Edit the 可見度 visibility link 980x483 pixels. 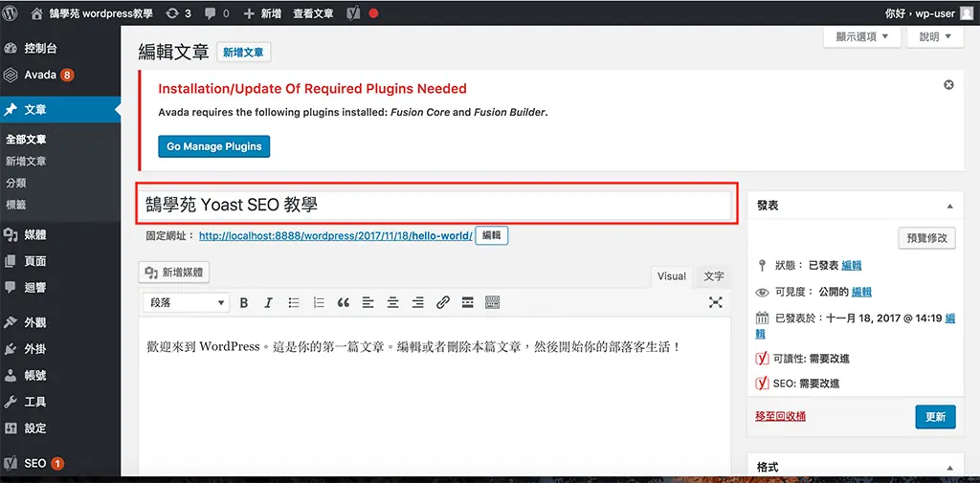862,292
